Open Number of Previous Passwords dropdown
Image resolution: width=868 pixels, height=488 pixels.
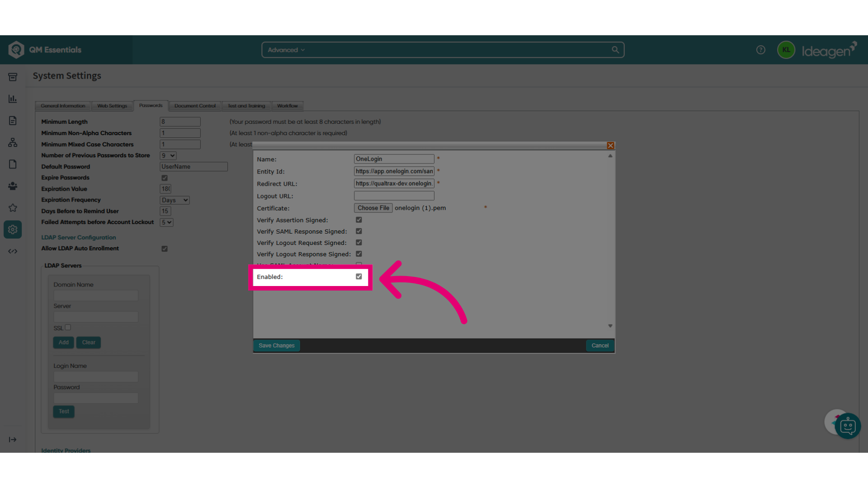[x=168, y=155]
